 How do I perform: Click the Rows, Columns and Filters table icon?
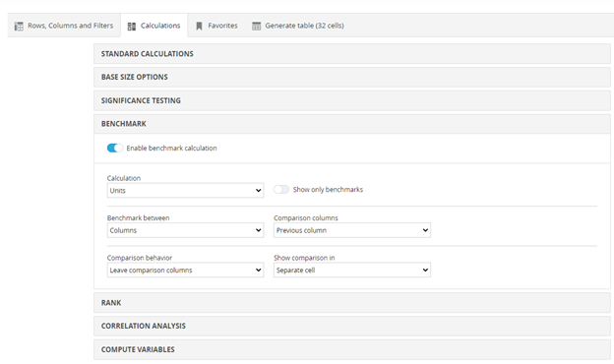(19, 27)
